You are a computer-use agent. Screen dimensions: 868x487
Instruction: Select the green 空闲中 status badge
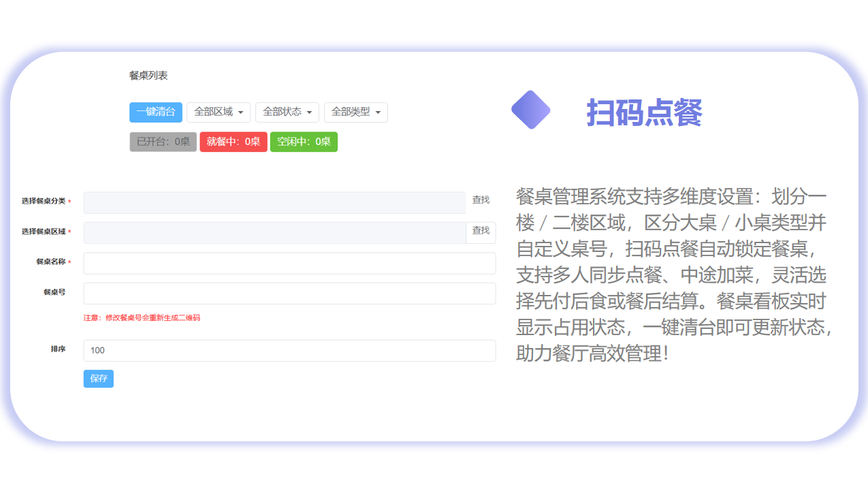(304, 142)
